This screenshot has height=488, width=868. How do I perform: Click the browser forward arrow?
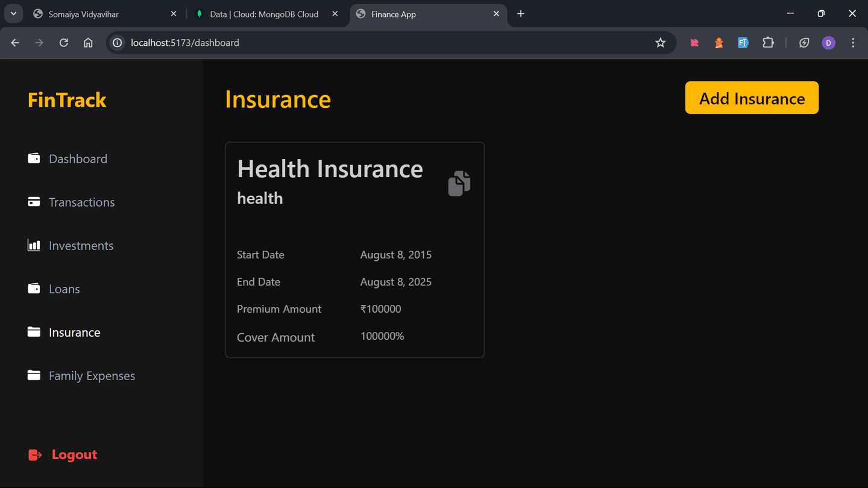click(39, 43)
